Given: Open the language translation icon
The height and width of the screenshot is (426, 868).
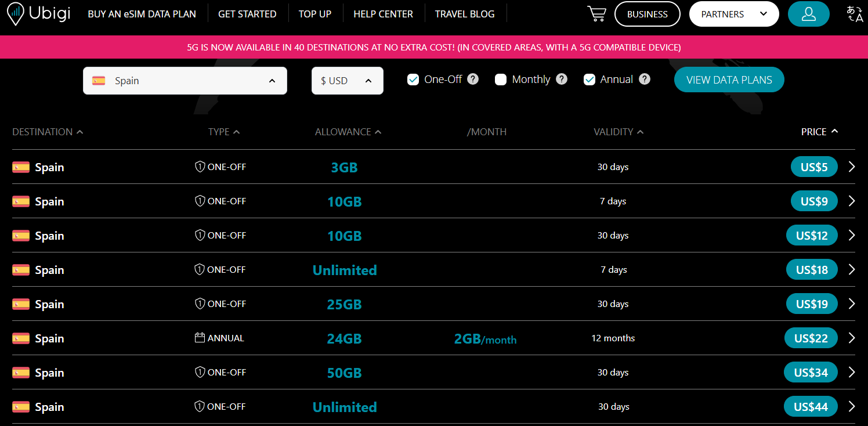Looking at the screenshot, I should coord(855,14).
